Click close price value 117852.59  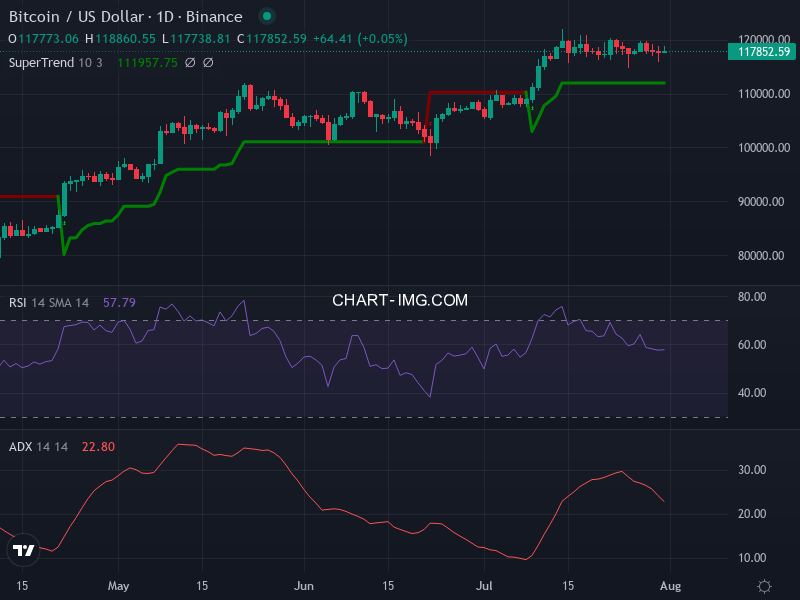[277, 39]
